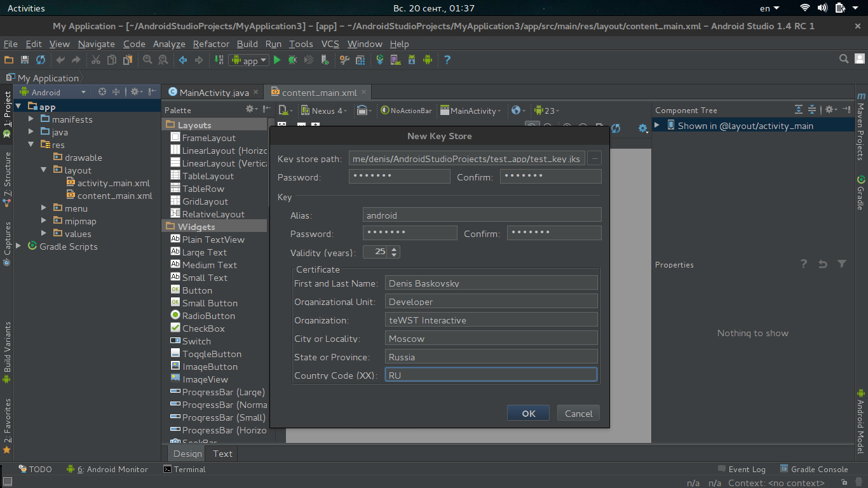Open the Event Log tool window
Image resolution: width=868 pixels, height=488 pixels.
(742, 469)
